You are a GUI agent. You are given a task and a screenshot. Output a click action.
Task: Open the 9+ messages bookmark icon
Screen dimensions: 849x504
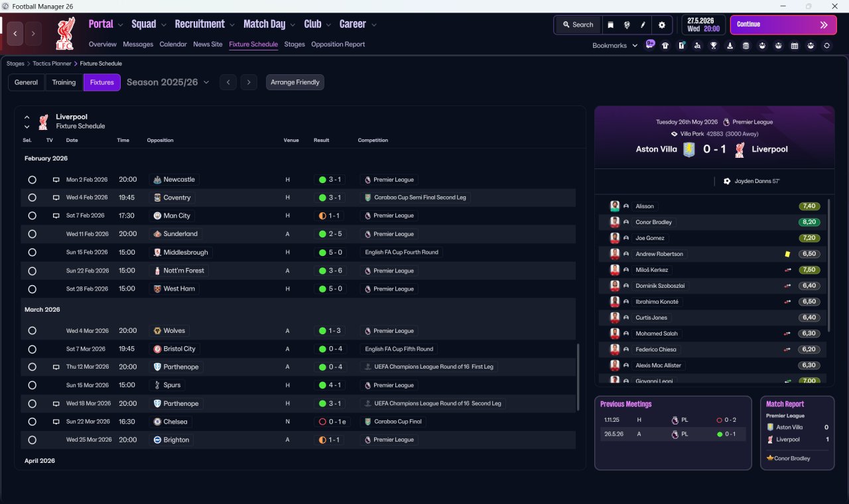(x=650, y=44)
